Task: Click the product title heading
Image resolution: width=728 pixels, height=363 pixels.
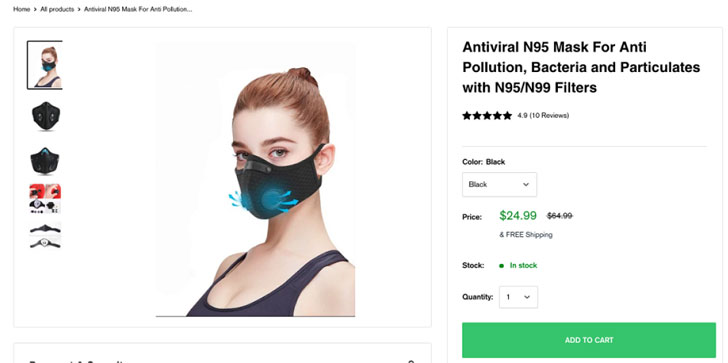Action: click(x=581, y=67)
